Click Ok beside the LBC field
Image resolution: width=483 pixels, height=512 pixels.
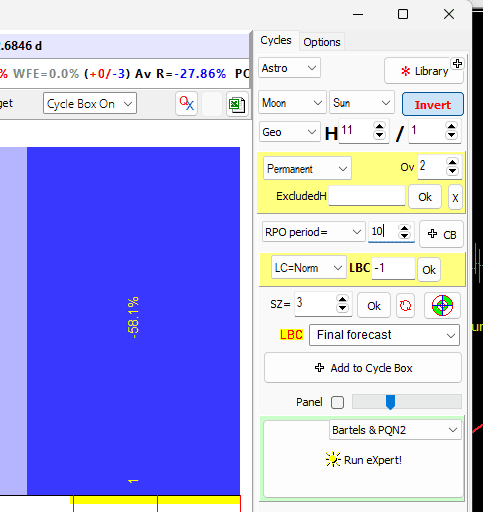(429, 270)
